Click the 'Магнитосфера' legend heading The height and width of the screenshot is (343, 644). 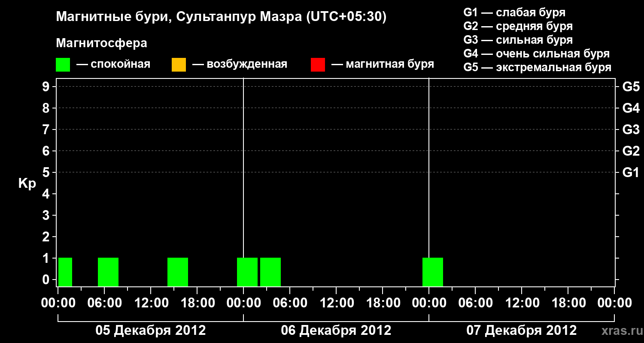[102, 43]
